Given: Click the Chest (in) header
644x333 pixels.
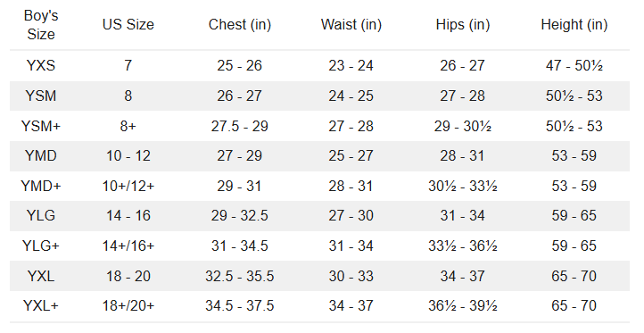Looking at the screenshot, I should point(240,25).
